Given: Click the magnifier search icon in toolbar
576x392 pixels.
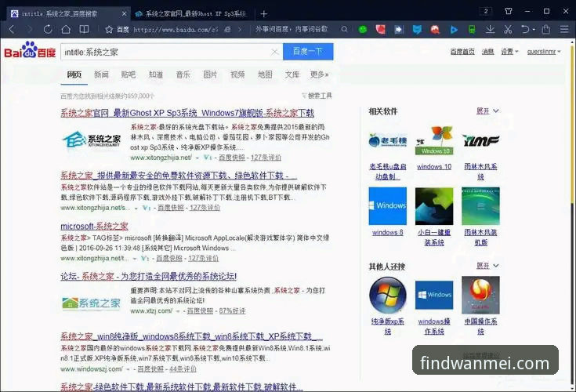Looking at the screenshot, I should coord(344,29).
